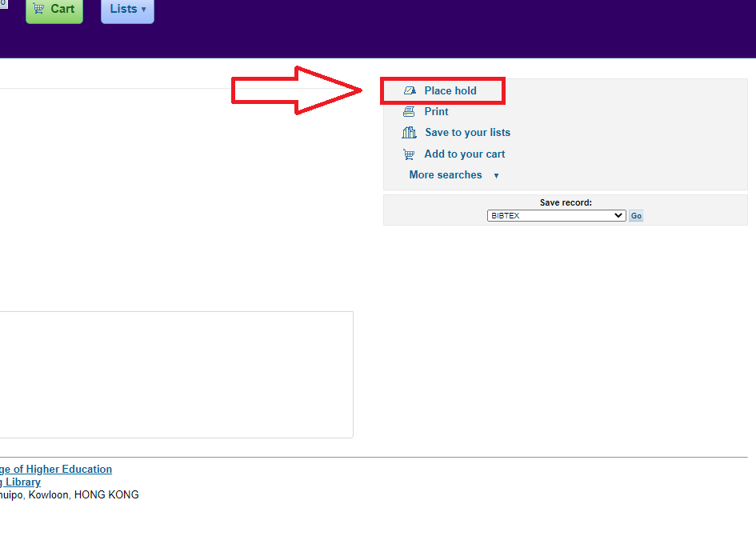Click the Library link in footer
The height and width of the screenshot is (544, 756).
coord(20,482)
